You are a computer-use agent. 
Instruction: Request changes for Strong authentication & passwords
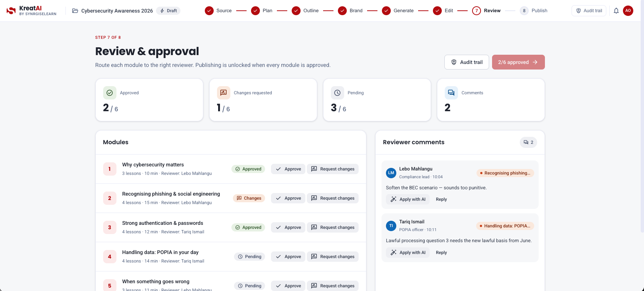[333, 227]
